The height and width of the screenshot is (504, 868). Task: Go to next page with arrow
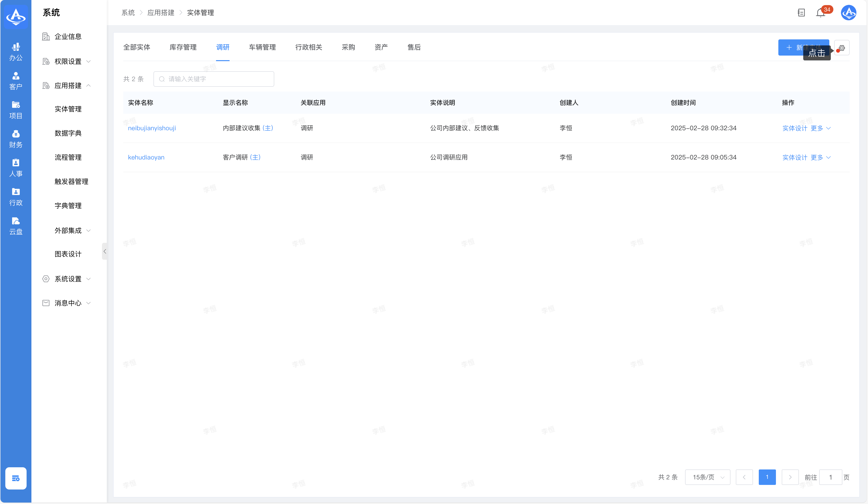click(x=790, y=477)
